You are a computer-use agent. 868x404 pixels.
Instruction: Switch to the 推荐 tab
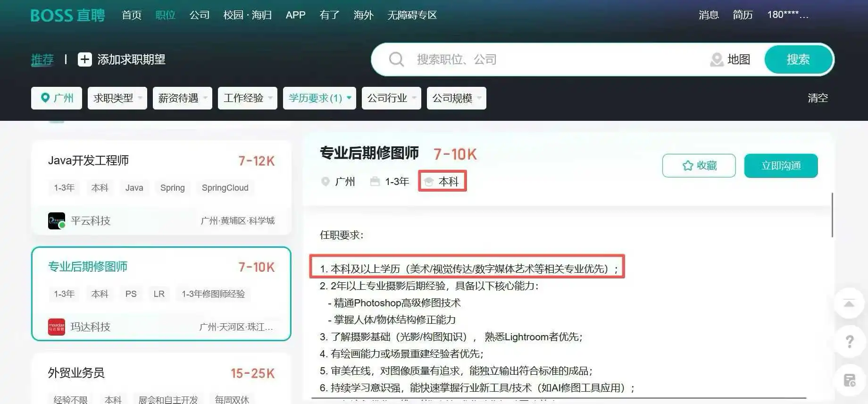point(42,59)
